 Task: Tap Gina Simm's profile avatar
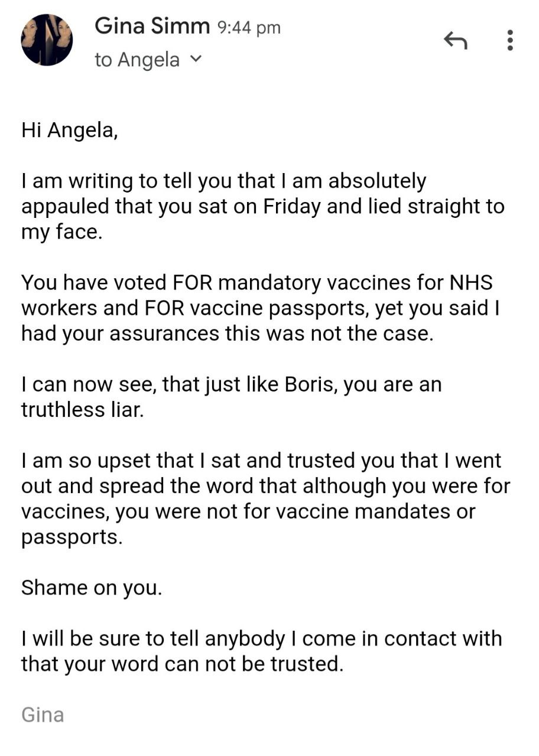tap(47, 40)
